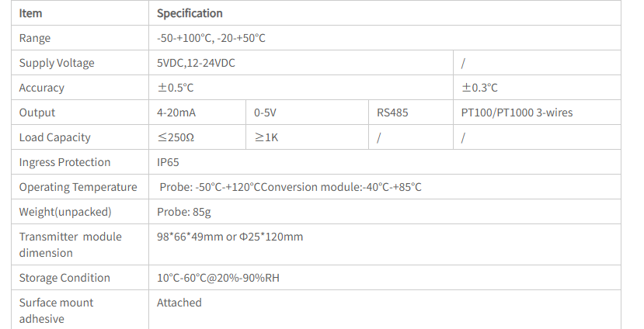Click the RS485 output cell
644x329 pixels.
coord(392,113)
